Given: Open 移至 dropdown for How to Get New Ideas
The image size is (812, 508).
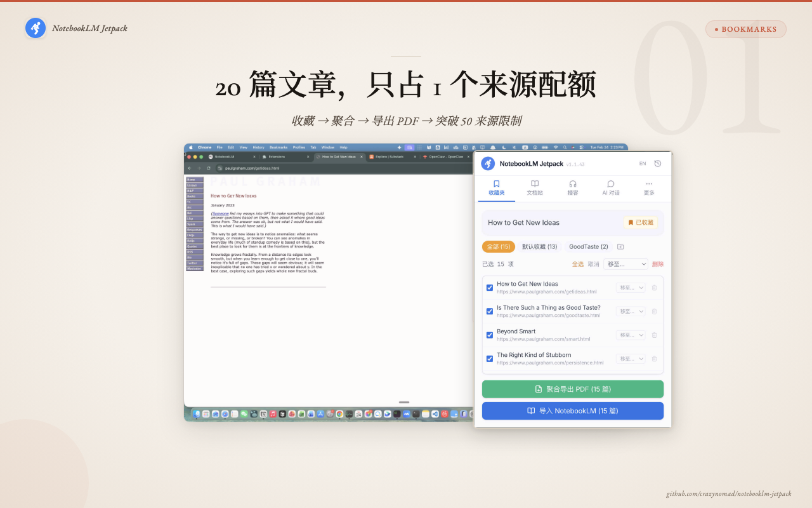Looking at the screenshot, I should click(631, 288).
